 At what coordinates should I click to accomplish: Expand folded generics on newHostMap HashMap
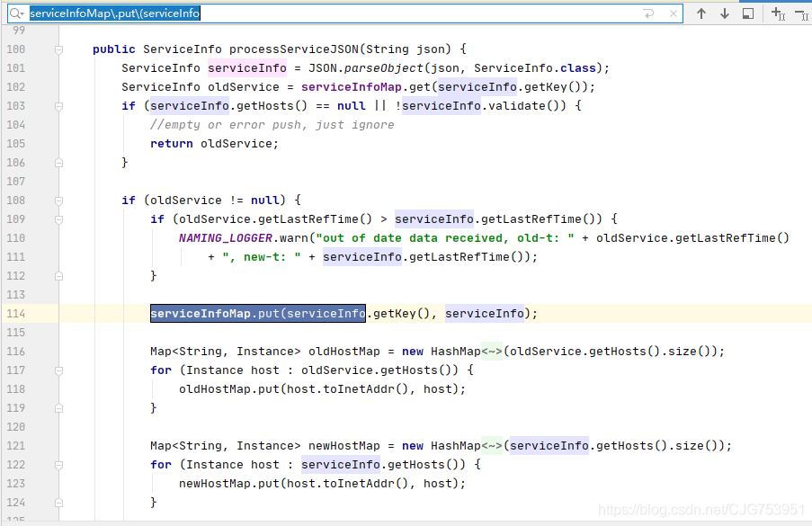(x=492, y=446)
